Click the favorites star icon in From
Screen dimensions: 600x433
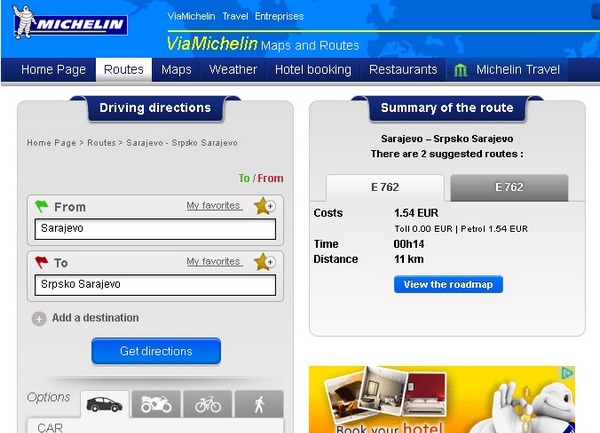(264, 206)
